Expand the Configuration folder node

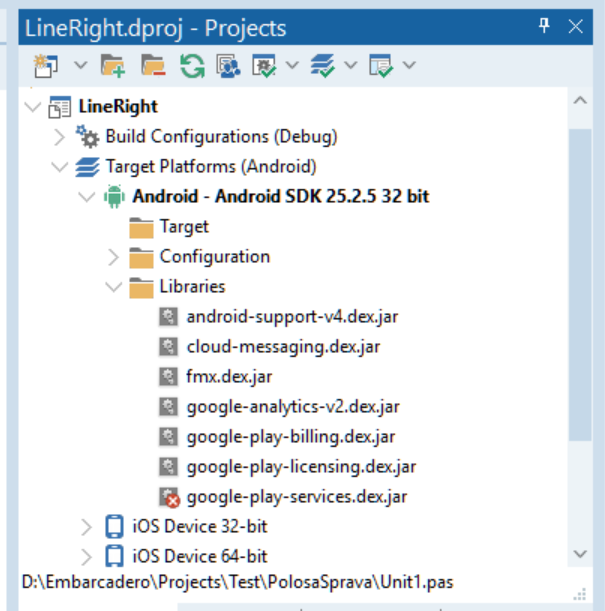pos(113,257)
